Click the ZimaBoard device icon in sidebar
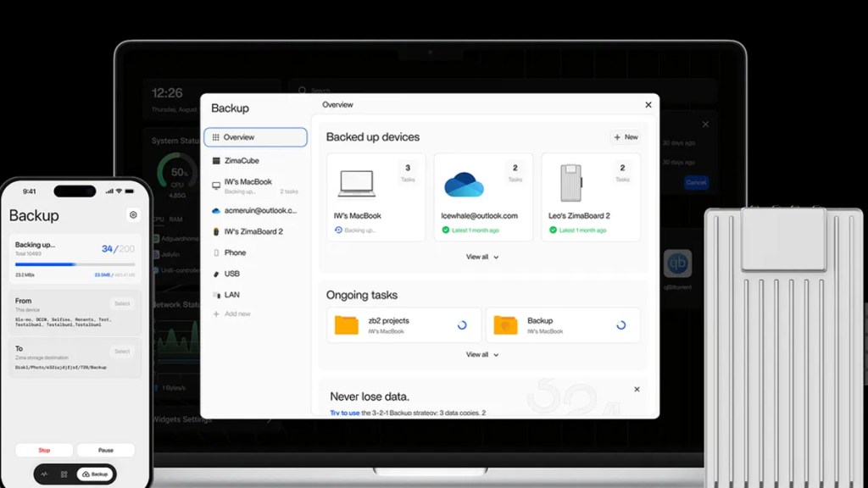 pyautogui.click(x=216, y=232)
